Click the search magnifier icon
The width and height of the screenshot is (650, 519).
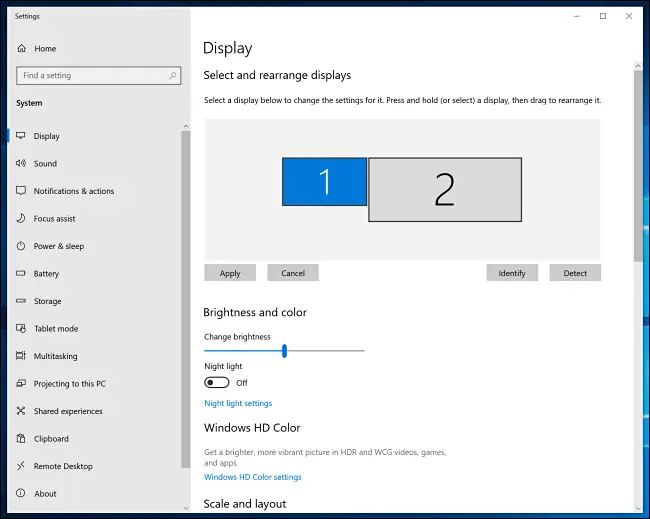pyautogui.click(x=173, y=76)
